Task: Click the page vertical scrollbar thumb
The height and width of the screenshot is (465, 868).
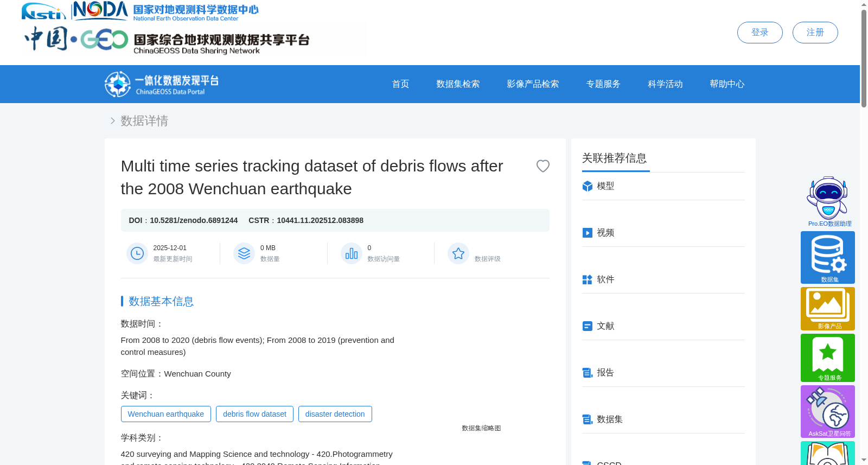Action: 864,58
